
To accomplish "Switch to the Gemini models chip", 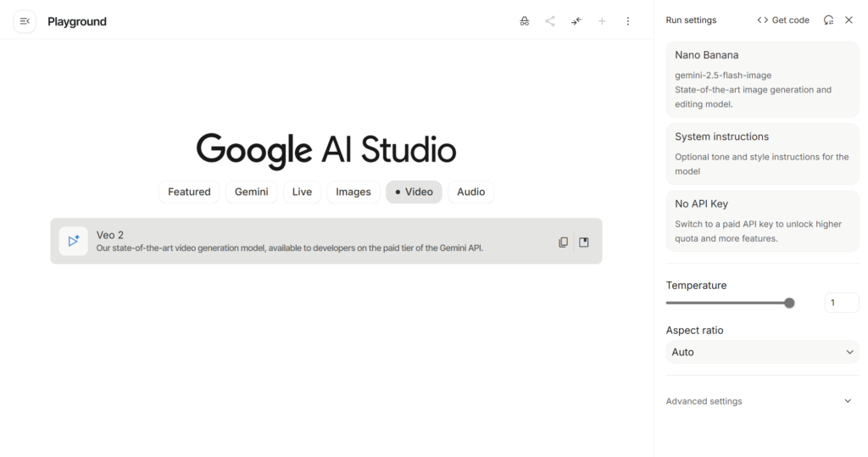I will coord(251,192).
